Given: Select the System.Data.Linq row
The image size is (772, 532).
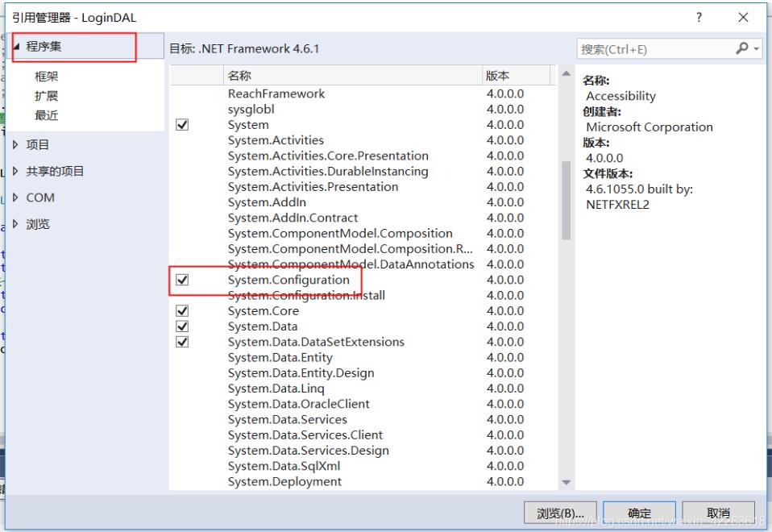Looking at the screenshot, I should pyautogui.click(x=363, y=389).
